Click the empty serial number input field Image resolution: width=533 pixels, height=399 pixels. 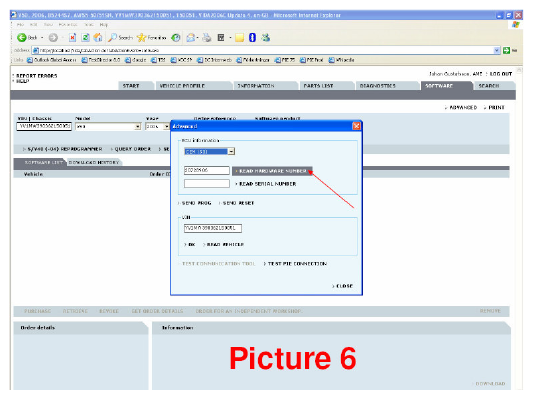pyautogui.click(x=207, y=184)
